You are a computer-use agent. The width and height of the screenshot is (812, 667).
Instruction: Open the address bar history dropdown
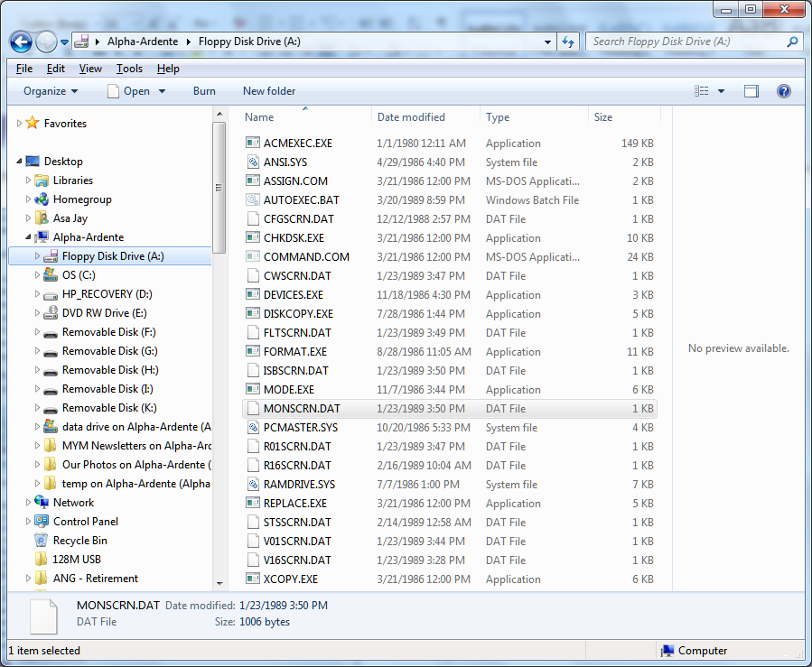pyautogui.click(x=547, y=42)
